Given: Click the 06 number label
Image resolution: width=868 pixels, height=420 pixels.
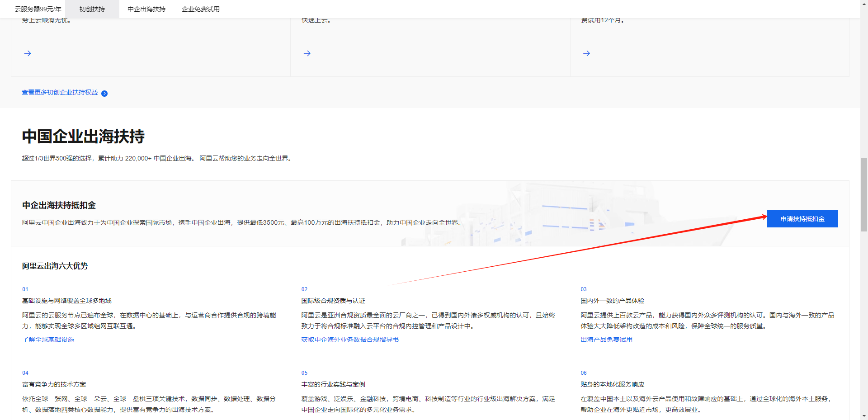Looking at the screenshot, I should 584,373.
